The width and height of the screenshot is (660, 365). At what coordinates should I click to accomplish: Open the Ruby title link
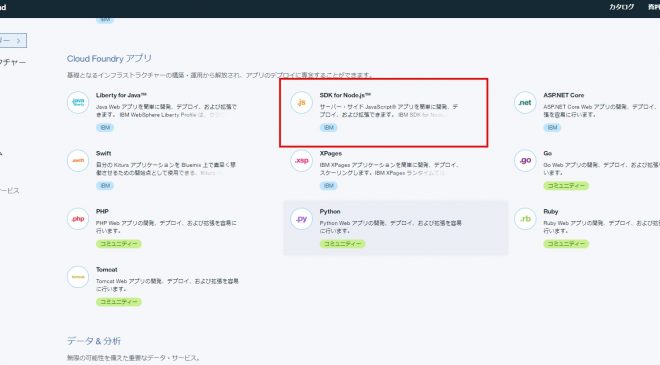[x=550, y=211]
